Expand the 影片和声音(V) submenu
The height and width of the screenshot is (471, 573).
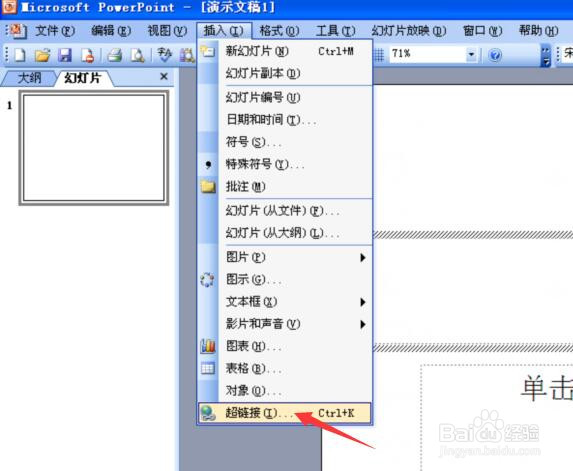point(285,324)
